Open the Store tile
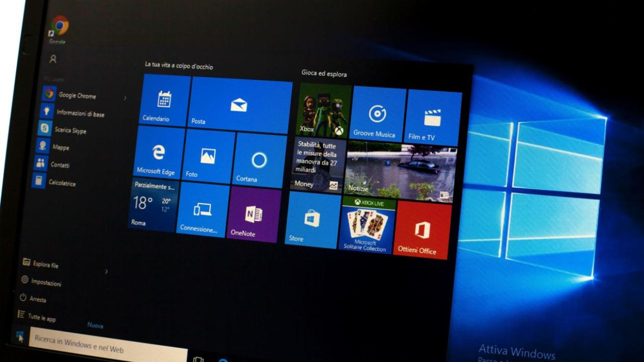 [313, 220]
